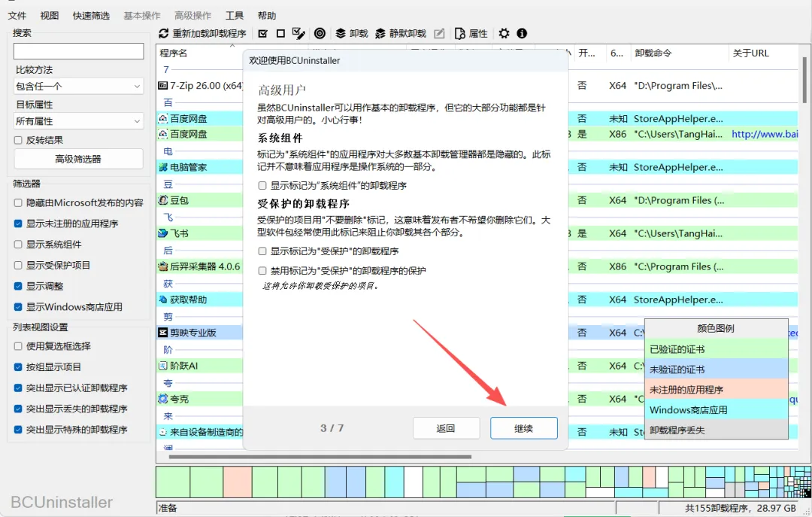The width and height of the screenshot is (812, 517).
Task: Open the 工具 menu
Action: coord(234,16)
